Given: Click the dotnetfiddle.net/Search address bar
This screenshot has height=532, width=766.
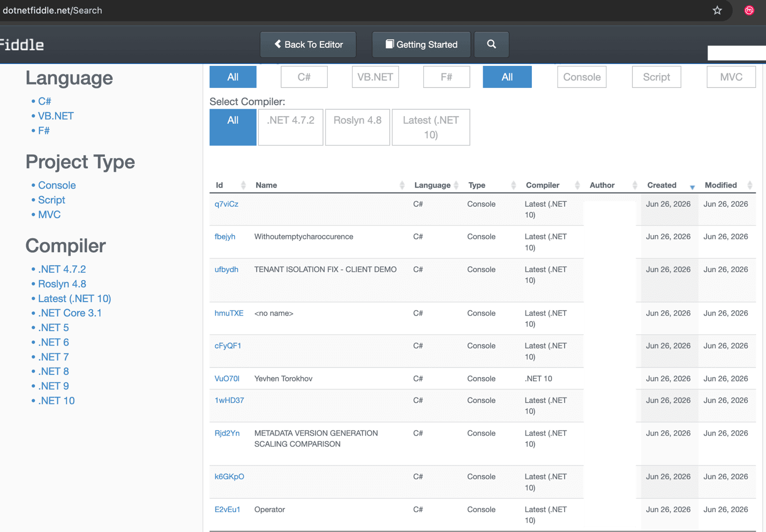Looking at the screenshot, I should point(52,10).
